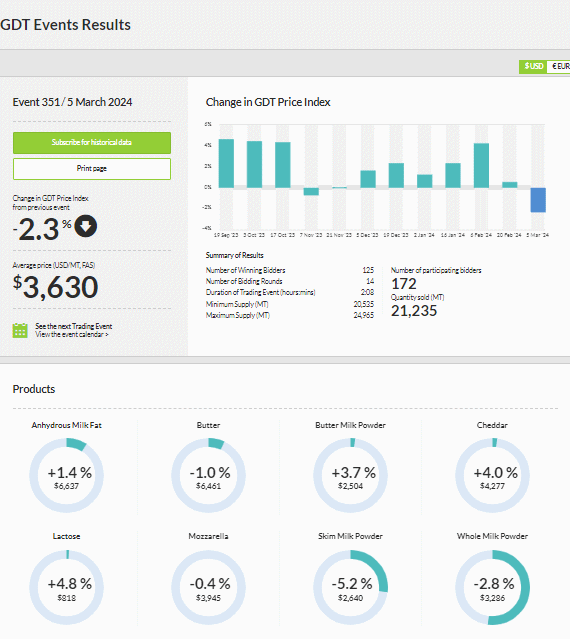Select the 7 Nov '23 negative bar
The image size is (570, 639).
click(x=311, y=192)
